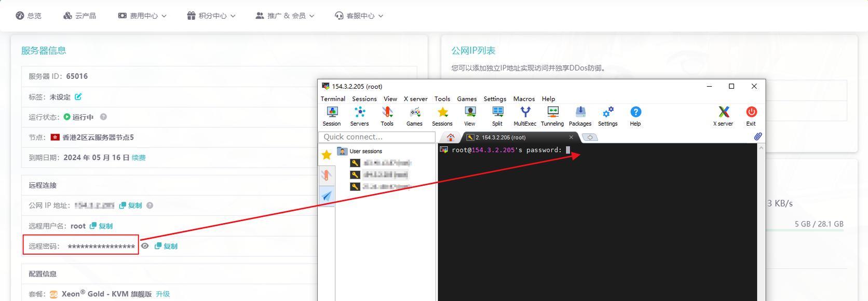868x301 pixels.
Task: Open the Sessions star toolbar icon
Action: [442, 116]
